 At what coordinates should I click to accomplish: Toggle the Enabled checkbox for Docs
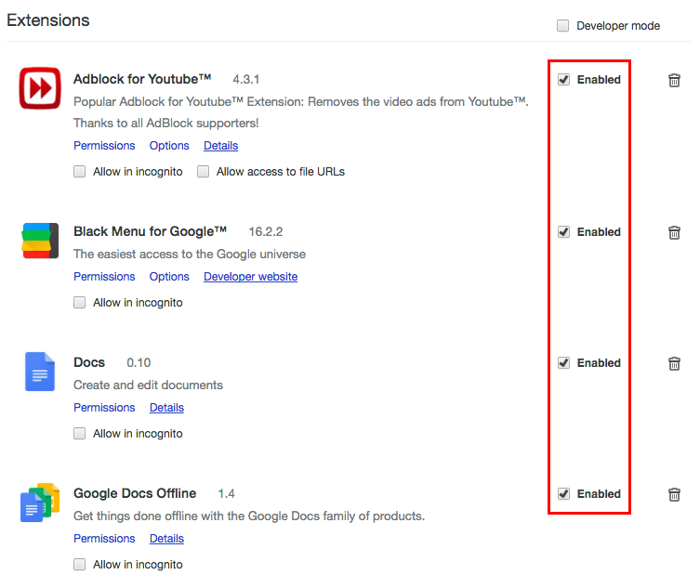point(564,362)
